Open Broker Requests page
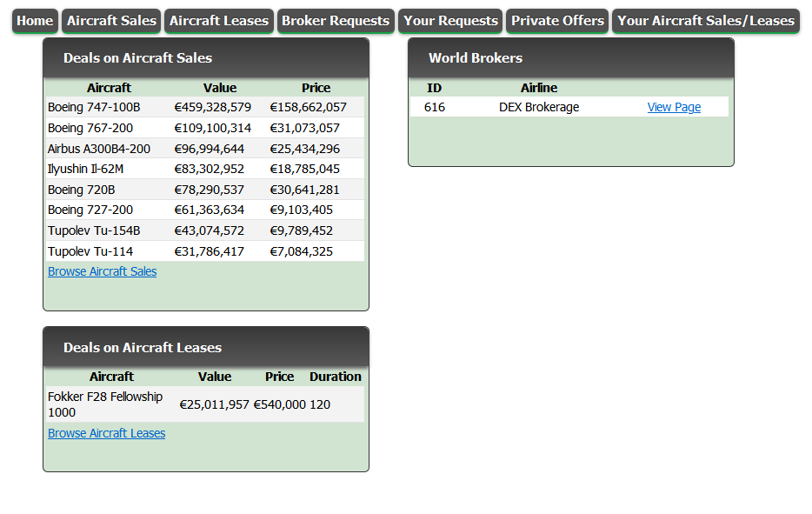 pos(336,21)
